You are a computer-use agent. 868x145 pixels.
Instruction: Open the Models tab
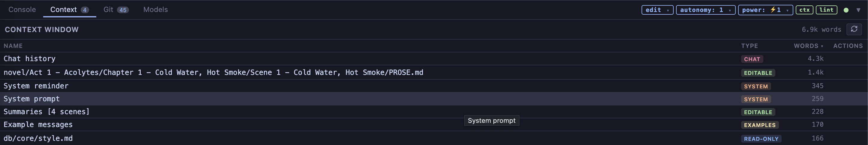pyautogui.click(x=155, y=9)
